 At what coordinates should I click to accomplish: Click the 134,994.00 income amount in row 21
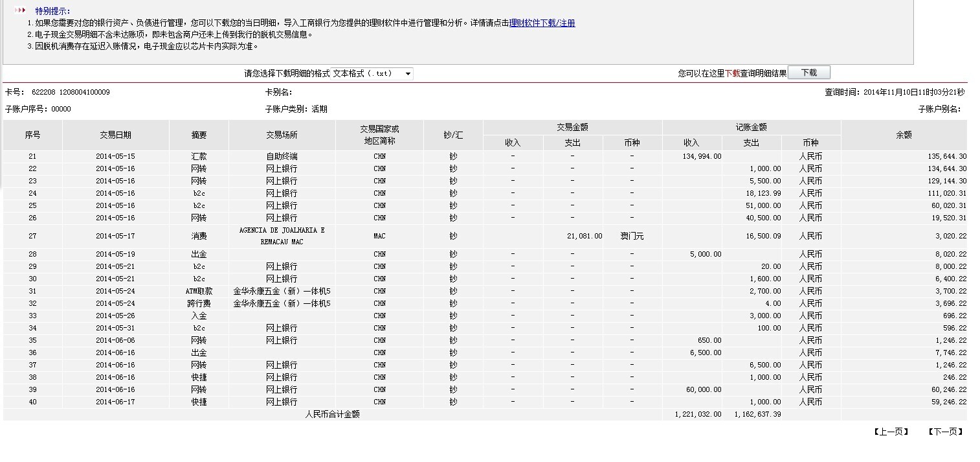[702, 156]
